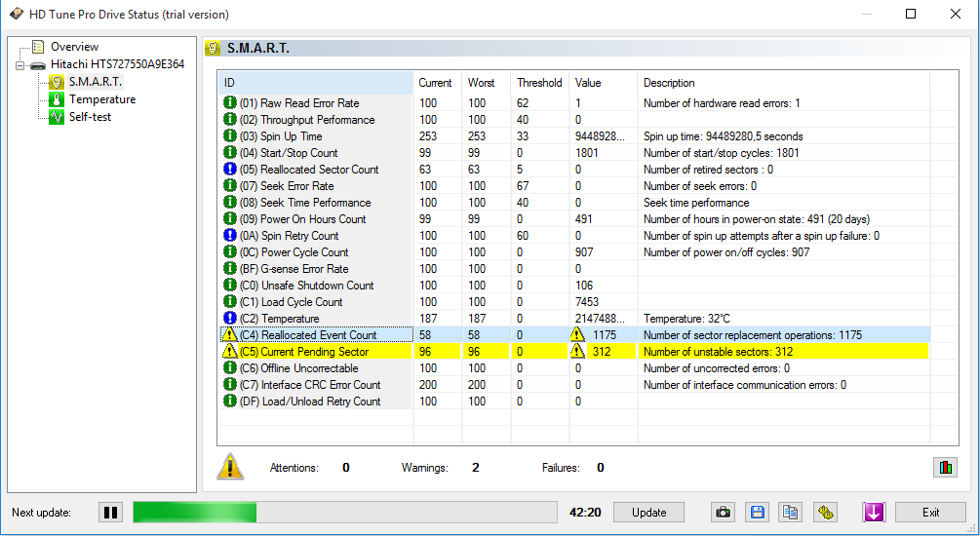980x536 pixels.
Task: Select the (C4) Reallocated Event Count row
Action: [573, 335]
